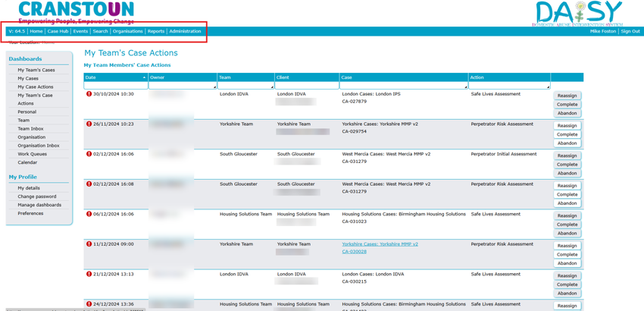Click alert icon next to 11/12/2024 09:00
Image resolution: width=644 pixels, height=311 pixels.
click(x=89, y=244)
